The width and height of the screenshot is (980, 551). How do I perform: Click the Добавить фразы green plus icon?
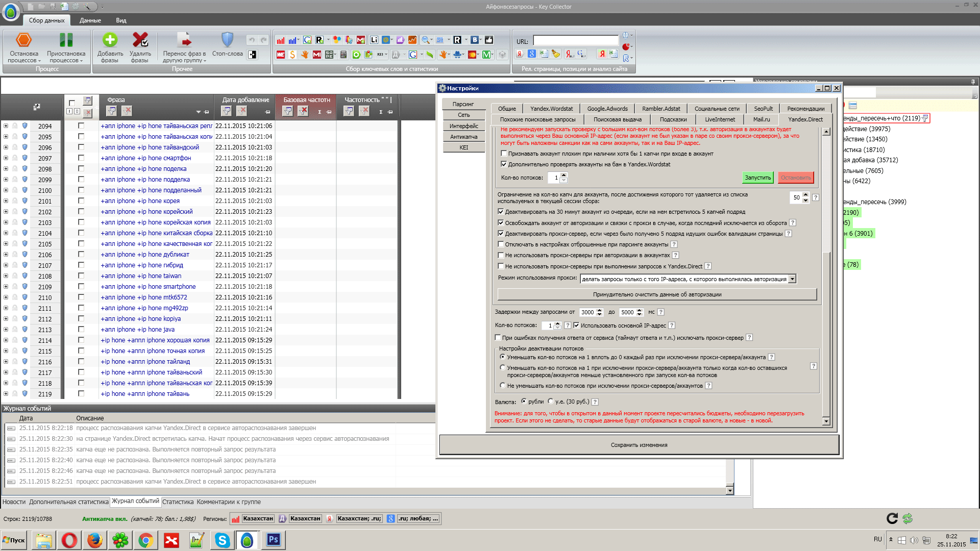[x=110, y=40]
